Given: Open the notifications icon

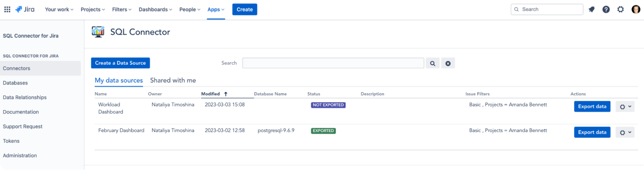Looking at the screenshot, I should (591, 10).
